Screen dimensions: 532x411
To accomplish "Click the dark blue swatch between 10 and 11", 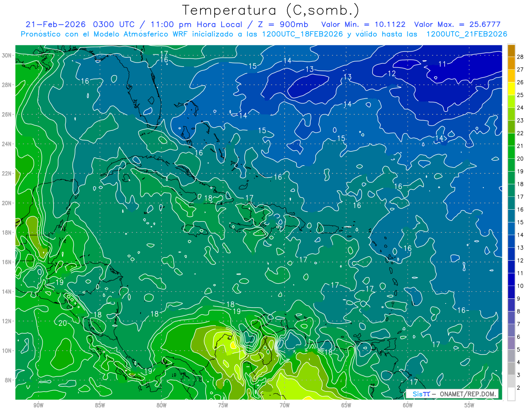I will 512,280.
